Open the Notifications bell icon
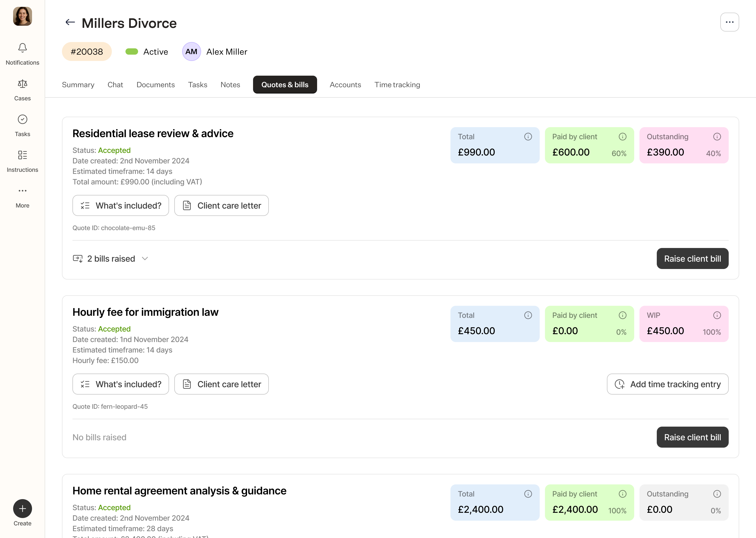 pyautogui.click(x=23, y=48)
